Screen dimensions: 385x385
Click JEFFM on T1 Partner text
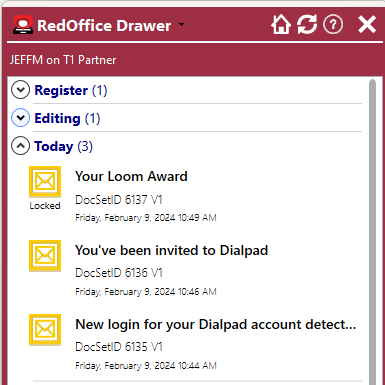(63, 60)
